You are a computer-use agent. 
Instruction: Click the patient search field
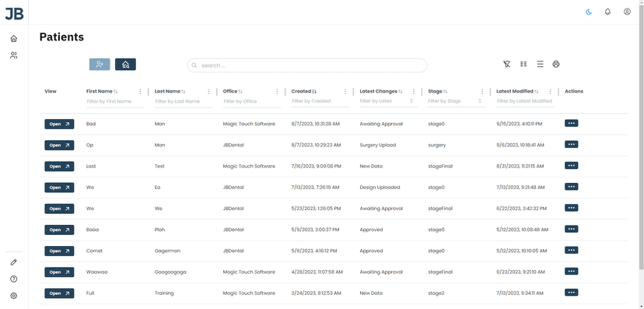[x=307, y=65]
